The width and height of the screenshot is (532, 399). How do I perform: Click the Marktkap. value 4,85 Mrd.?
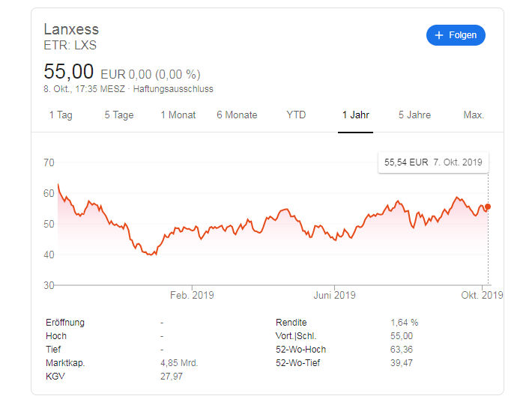[179, 363]
